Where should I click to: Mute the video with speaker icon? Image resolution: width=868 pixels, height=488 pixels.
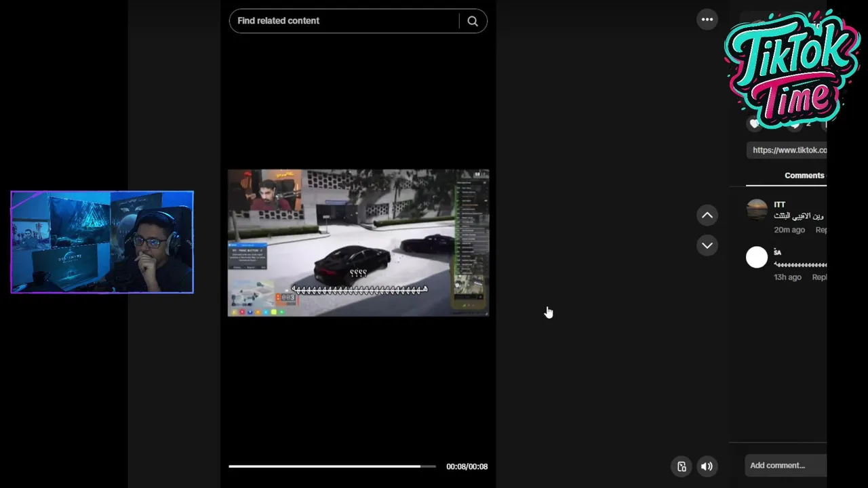coord(707,466)
